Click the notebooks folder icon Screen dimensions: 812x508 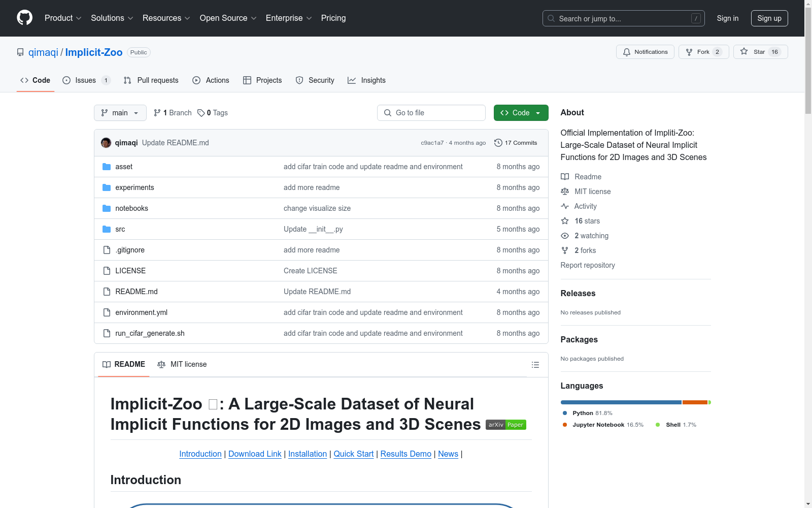tap(107, 208)
